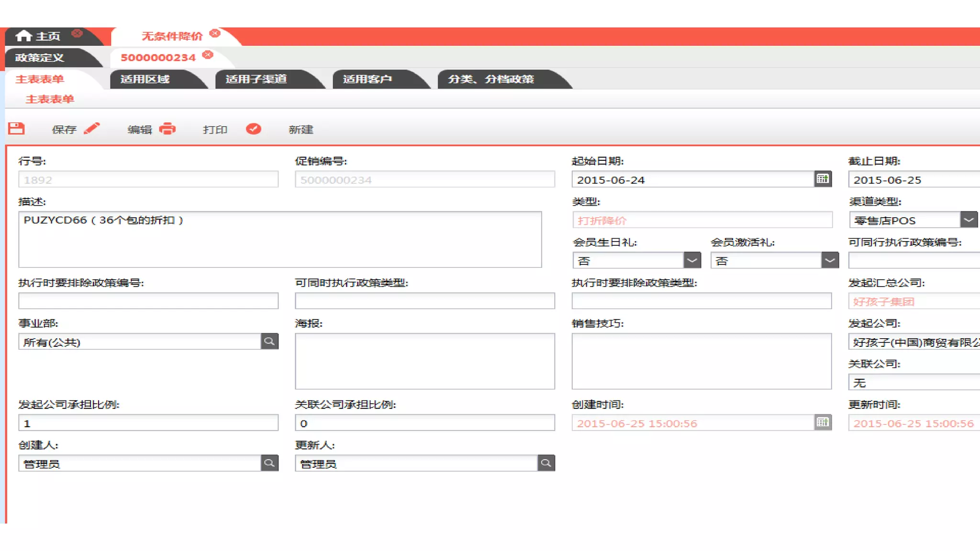Click the red checkmark icon
Screen dimensions: 980x551
253,129
